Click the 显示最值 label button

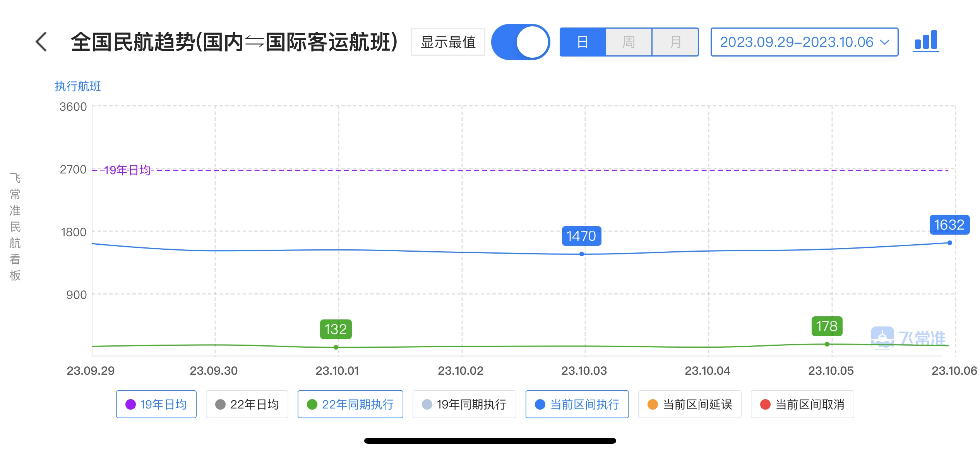(448, 42)
